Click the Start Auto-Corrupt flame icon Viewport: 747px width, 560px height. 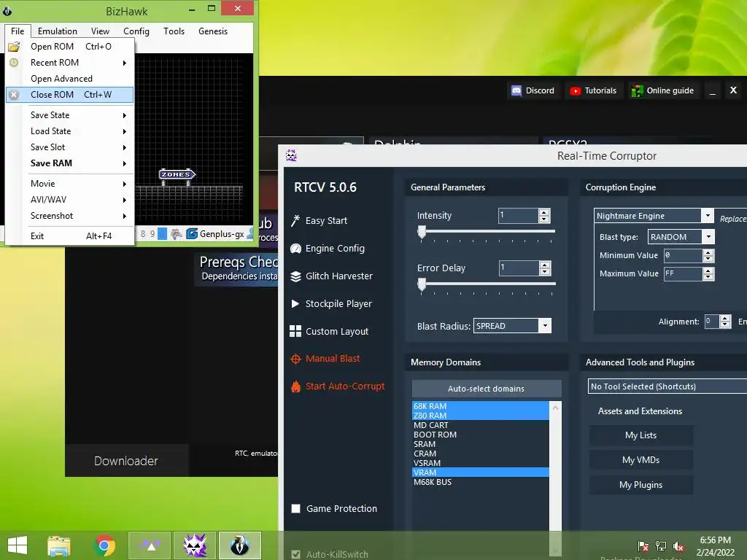click(295, 386)
